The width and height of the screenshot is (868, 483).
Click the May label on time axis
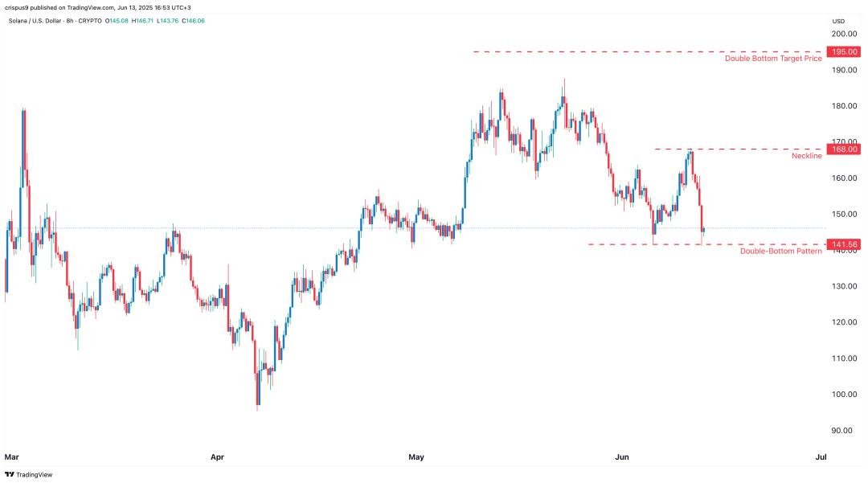point(416,457)
